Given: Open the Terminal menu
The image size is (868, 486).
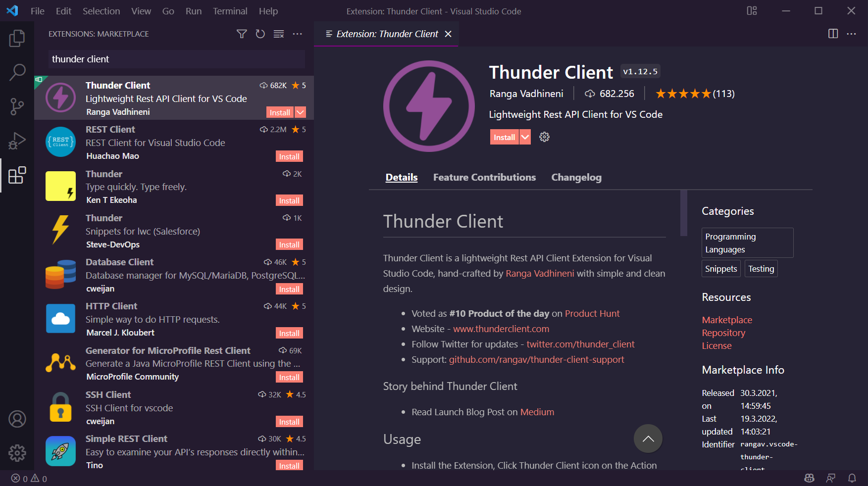Looking at the screenshot, I should click(x=230, y=11).
